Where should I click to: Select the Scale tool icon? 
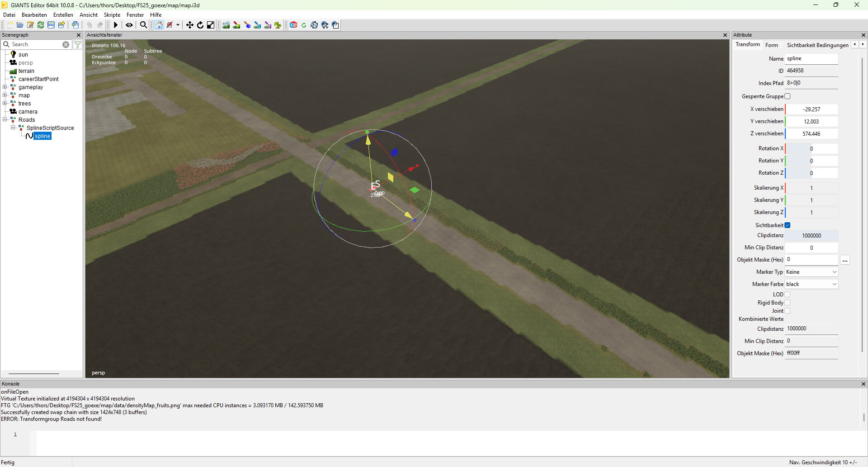pyautogui.click(x=211, y=25)
